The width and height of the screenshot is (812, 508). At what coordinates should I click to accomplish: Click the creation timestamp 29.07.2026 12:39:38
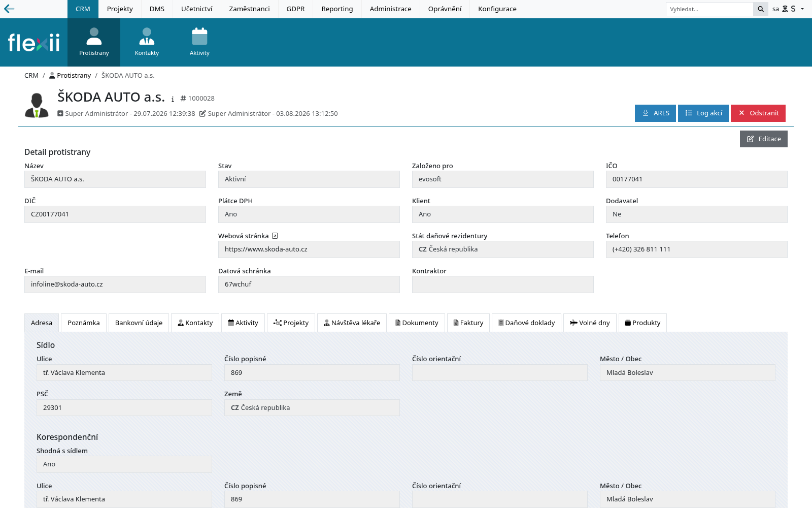(164, 114)
